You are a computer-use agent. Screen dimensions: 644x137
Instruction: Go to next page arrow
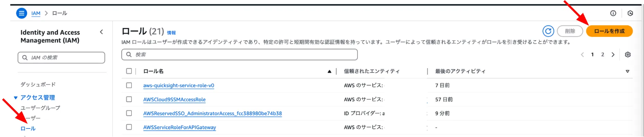[613, 55]
